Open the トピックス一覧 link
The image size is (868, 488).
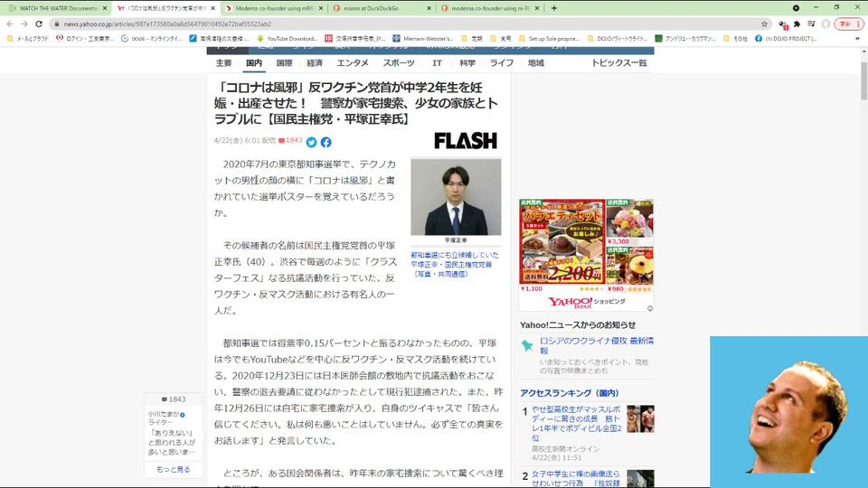618,63
